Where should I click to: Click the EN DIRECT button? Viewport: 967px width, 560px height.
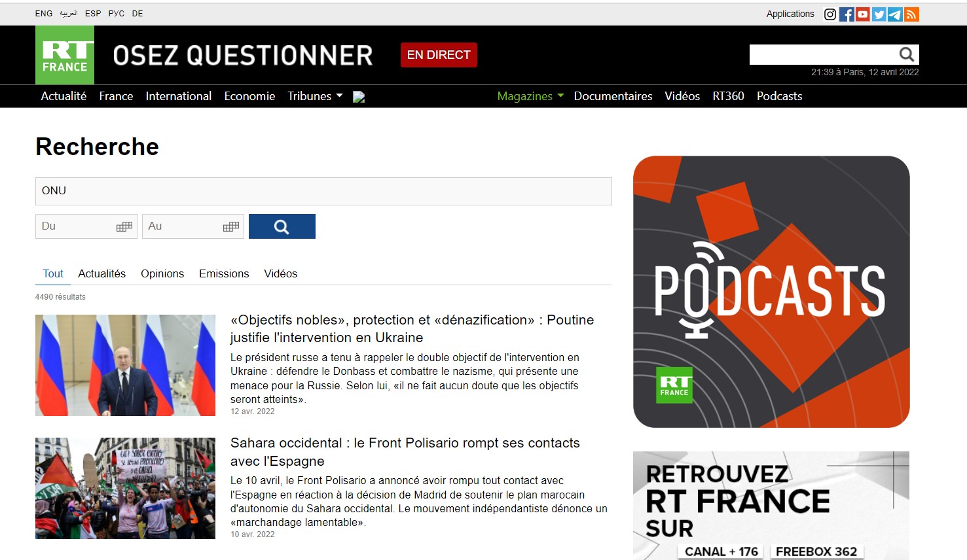click(x=439, y=55)
